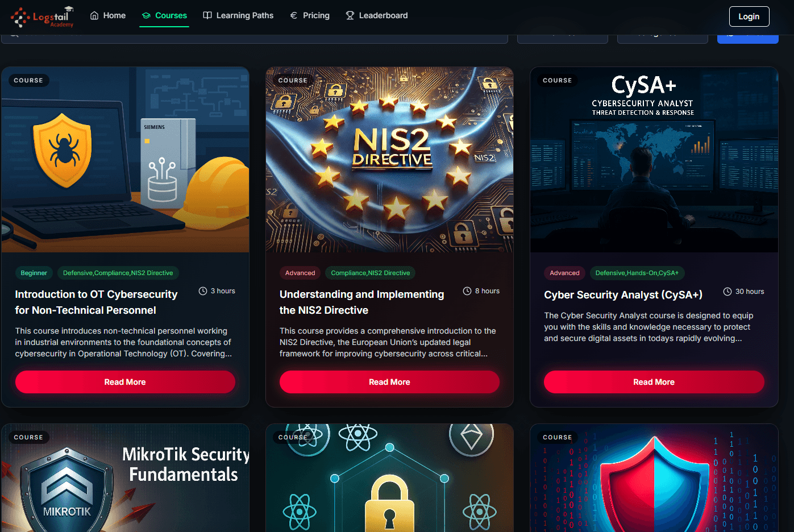The width and height of the screenshot is (794, 532).
Task: Click the clock icon beside 30 hours
Action: click(x=727, y=292)
